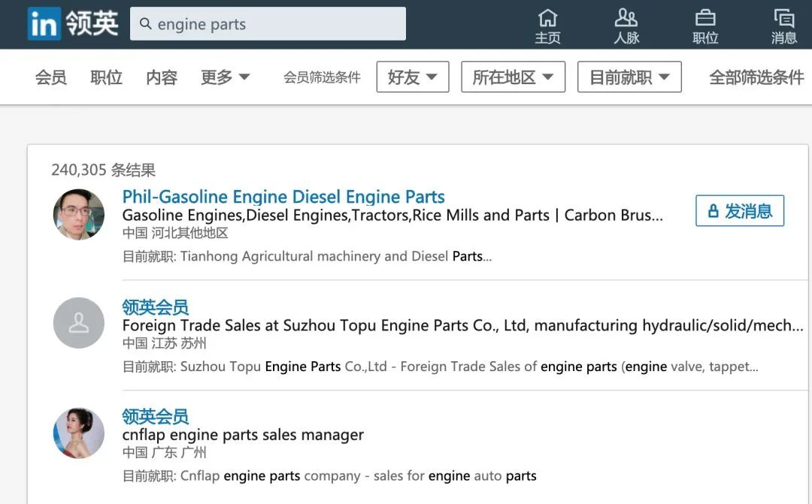Expand the 所在地区 location dropdown
812x504 pixels.
pos(514,77)
